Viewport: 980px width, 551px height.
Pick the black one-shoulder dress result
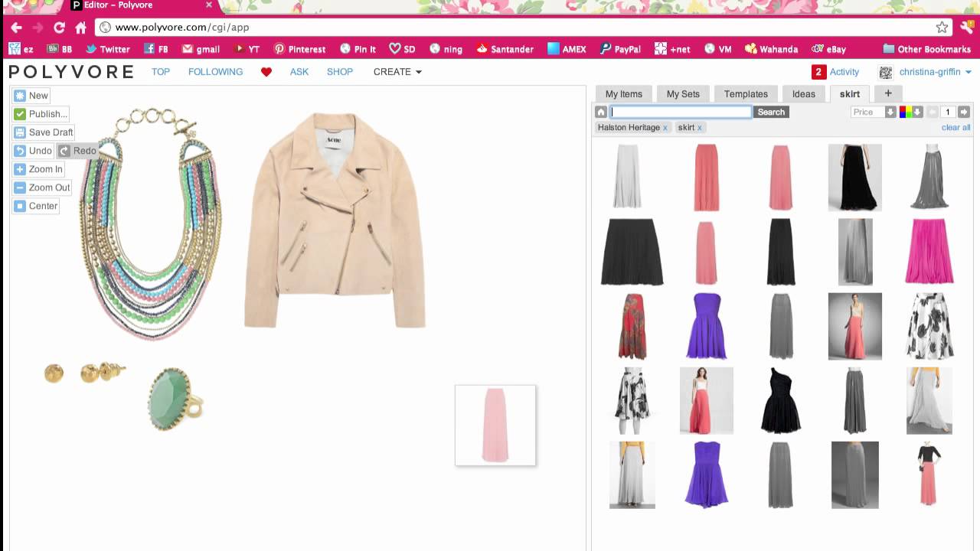[x=780, y=400]
